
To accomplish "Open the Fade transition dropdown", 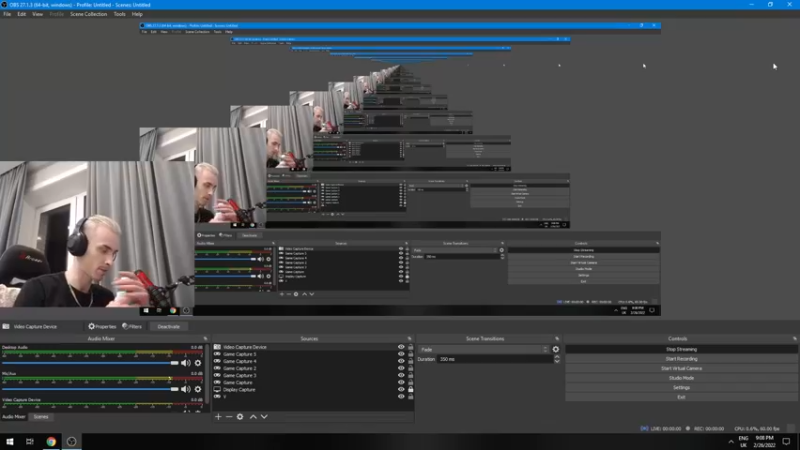I will point(483,349).
